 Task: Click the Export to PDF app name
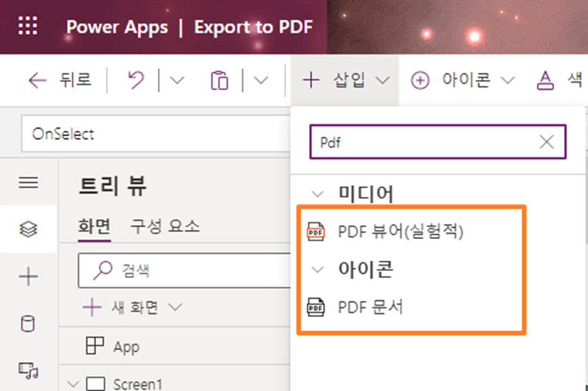coord(253,27)
